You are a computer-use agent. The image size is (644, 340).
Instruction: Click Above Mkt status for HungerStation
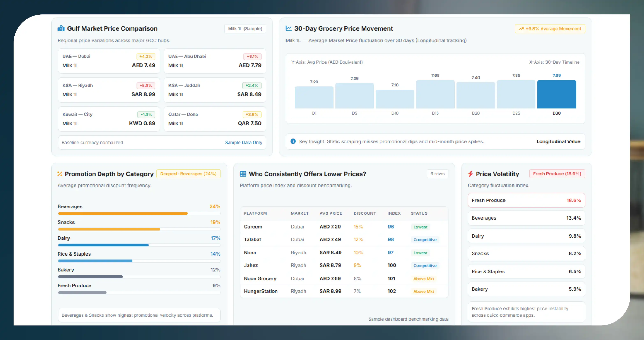pyautogui.click(x=424, y=292)
